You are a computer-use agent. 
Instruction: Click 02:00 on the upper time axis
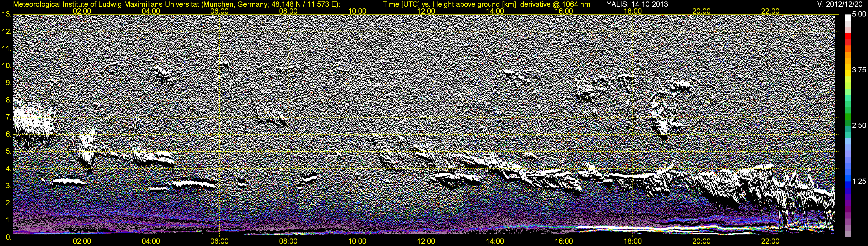tap(82, 11)
